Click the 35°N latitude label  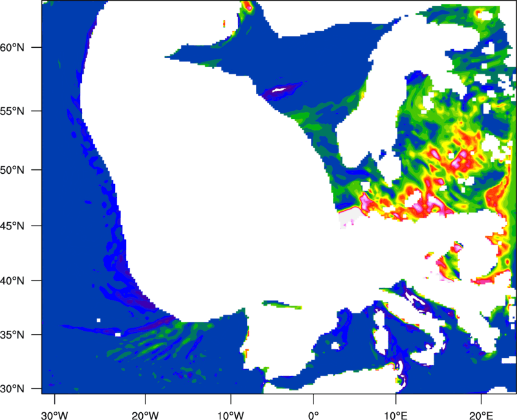[12, 335]
